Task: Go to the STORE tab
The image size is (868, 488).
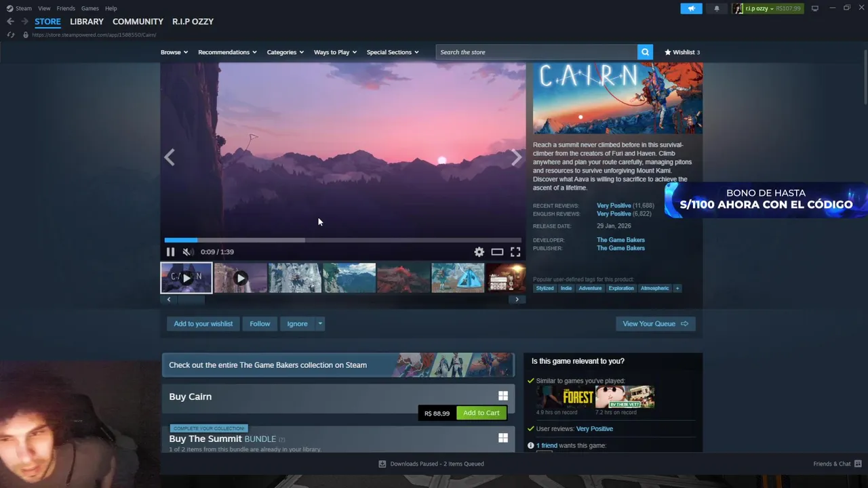Action: [x=47, y=22]
